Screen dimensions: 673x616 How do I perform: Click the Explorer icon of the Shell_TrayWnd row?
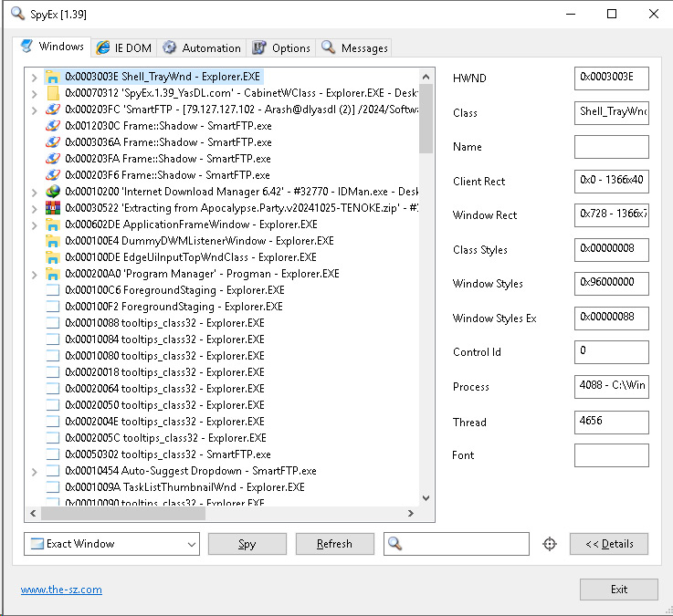coord(52,77)
